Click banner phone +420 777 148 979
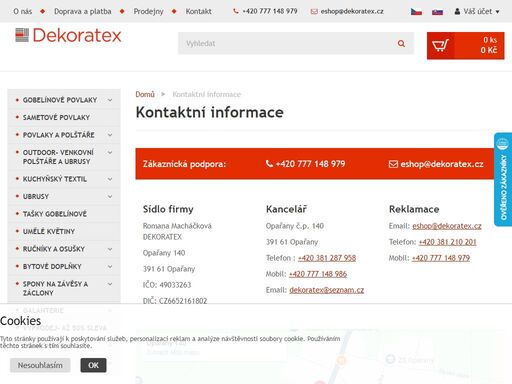This screenshot has height=384, width=512. (310, 164)
